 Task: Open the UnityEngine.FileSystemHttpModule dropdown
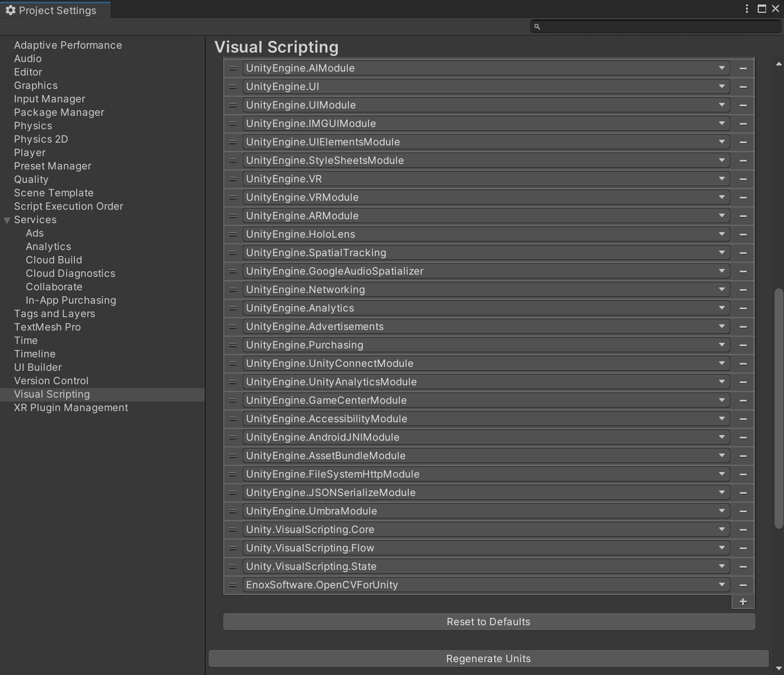click(486, 474)
